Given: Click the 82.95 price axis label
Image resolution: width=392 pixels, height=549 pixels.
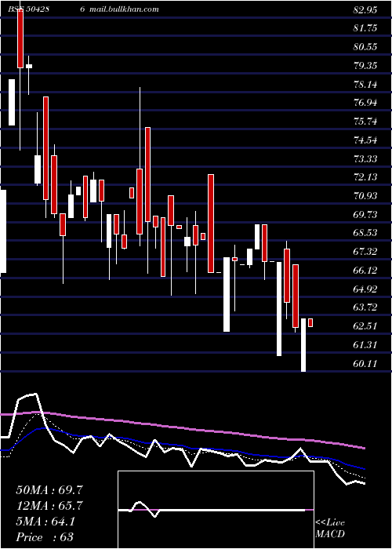Looking at the screenshot, I should point(365,10).
